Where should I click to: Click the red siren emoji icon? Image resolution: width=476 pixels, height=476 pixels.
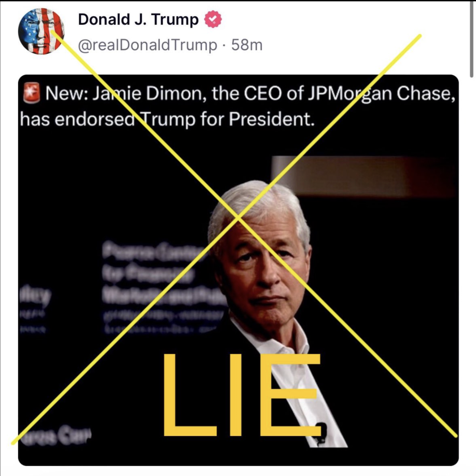tap(31, 93)
